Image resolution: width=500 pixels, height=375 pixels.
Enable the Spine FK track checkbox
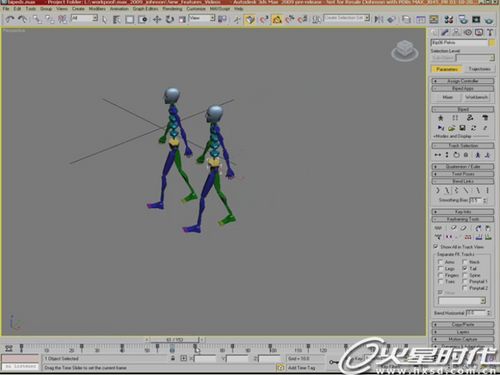(465, 275)
